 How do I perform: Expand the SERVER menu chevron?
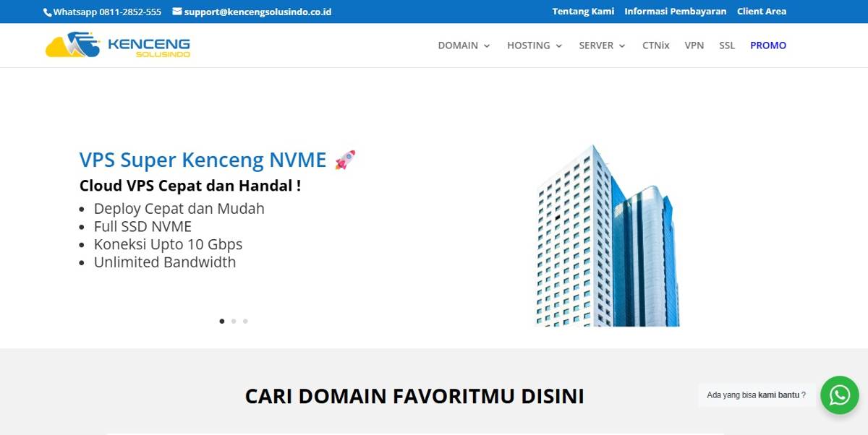(x=622, y=46)
